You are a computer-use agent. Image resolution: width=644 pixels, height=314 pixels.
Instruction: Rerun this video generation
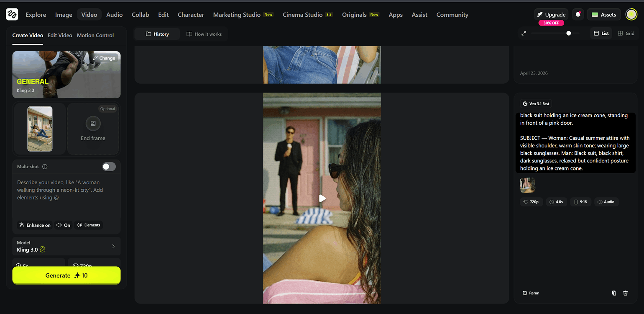click(x=531, y=293)
